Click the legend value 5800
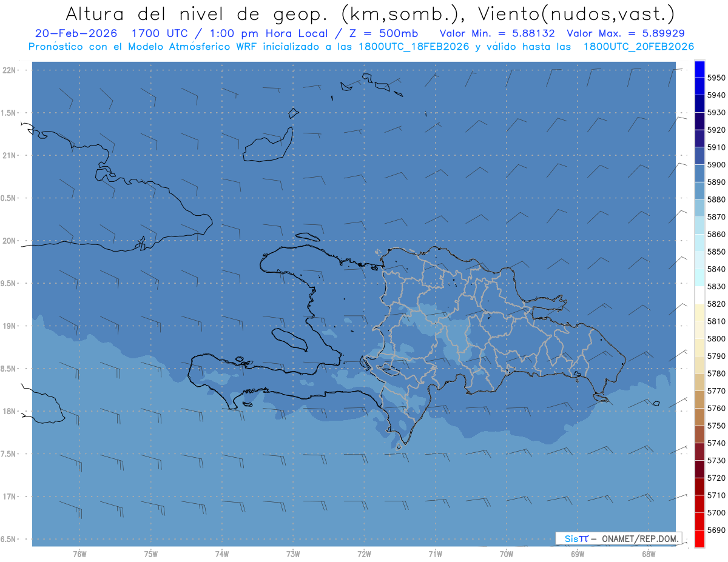The height and width of the screenshot is (562, 728). click(716, 339)
